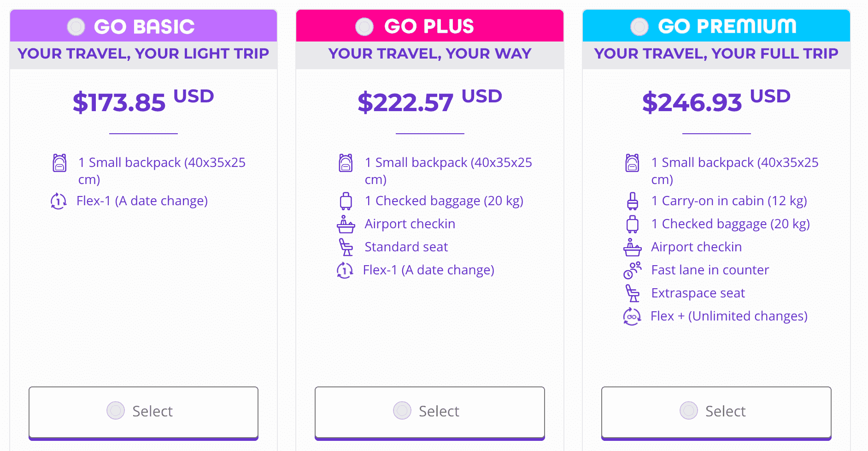Click the Flex + unlimited changes icon
This screenshot has width=868, height=451.
tap(633, 316)
